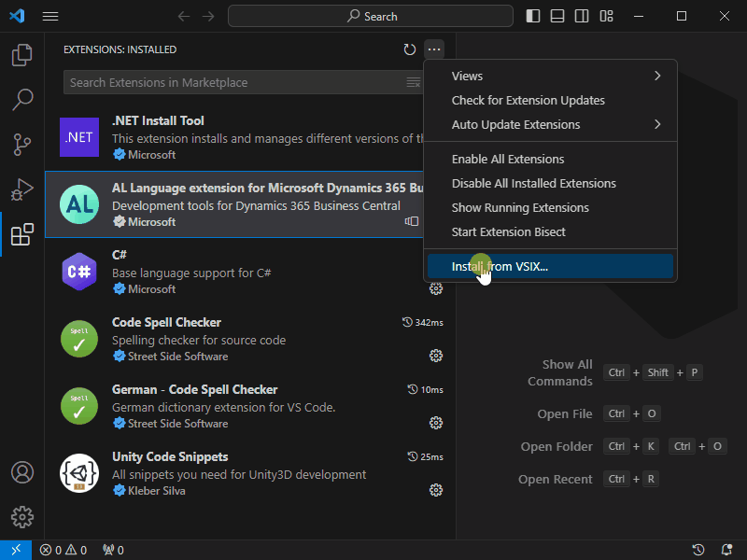The height and width of the screenshot is (560, 747).
Task: Click the EXTENSIONS: INSTALLED header
Action: click(x=120, y=49)
